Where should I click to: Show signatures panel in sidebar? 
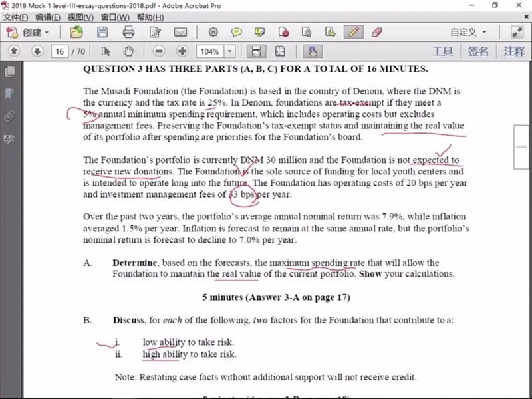10,139
